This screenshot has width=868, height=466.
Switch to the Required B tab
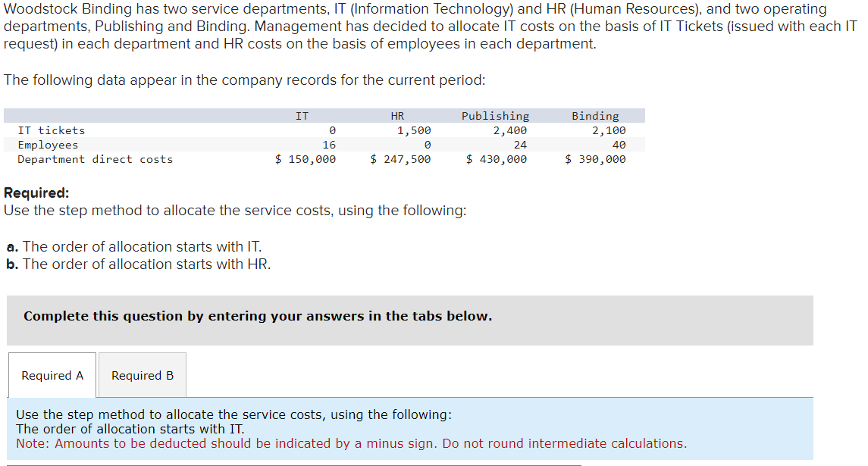tap(141, 375)
